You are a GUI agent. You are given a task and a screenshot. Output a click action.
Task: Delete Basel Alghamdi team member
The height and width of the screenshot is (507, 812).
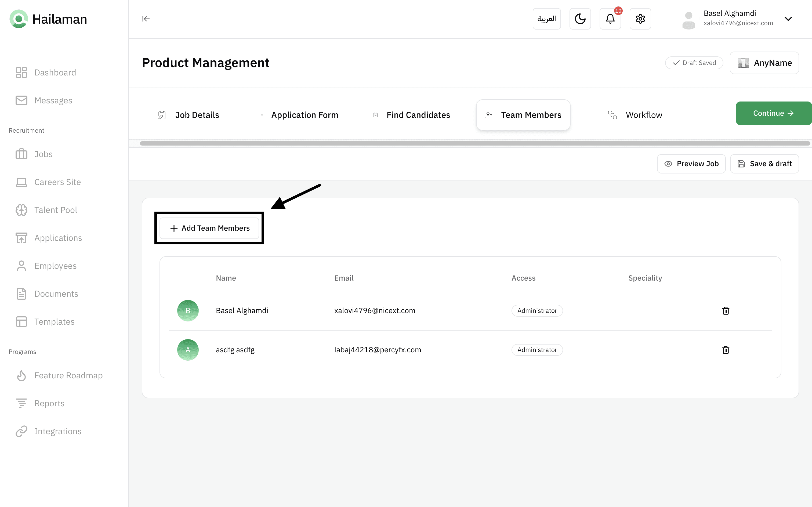coord(726,310)
